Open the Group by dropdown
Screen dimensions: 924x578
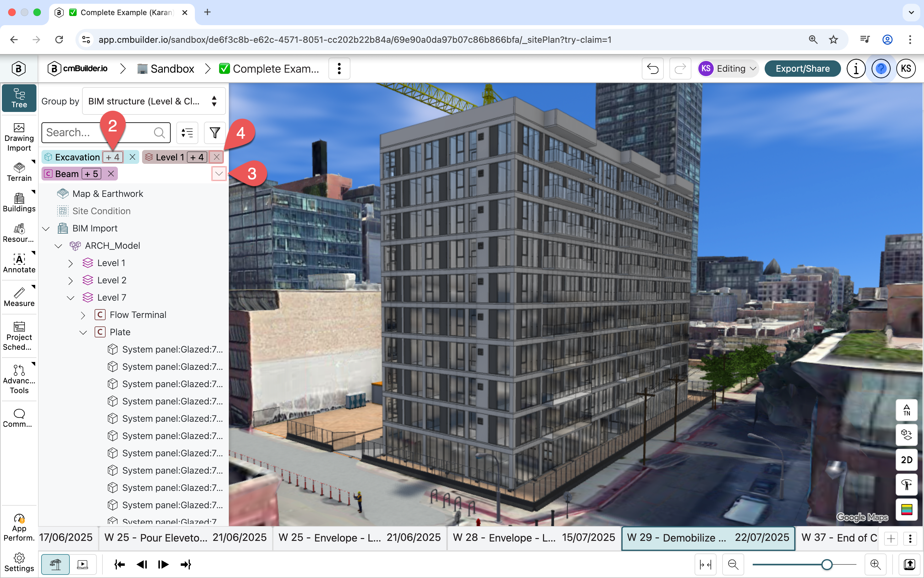[154, 101]
